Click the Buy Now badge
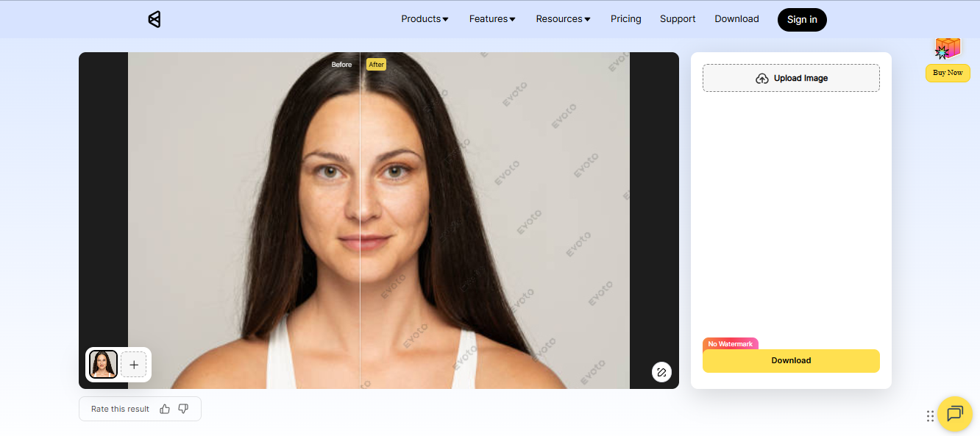The image size is (980, 436). [948, 73]
